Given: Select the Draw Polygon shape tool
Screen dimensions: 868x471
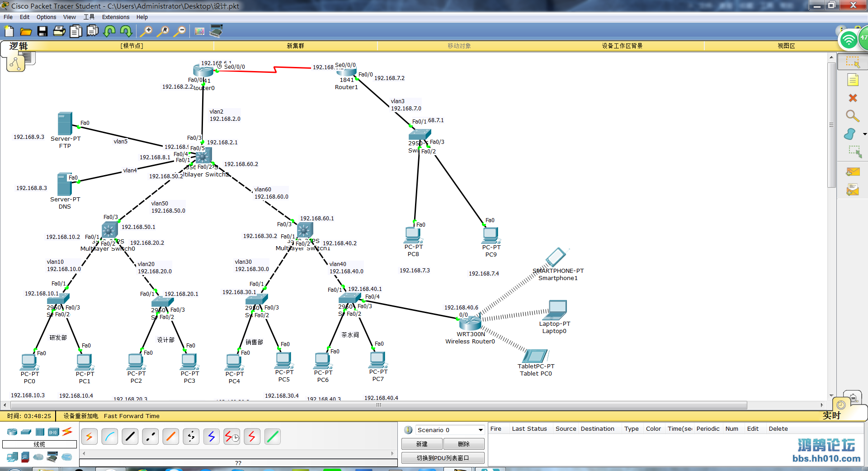Looking at the screenshot, I should (x=850, y=134).
